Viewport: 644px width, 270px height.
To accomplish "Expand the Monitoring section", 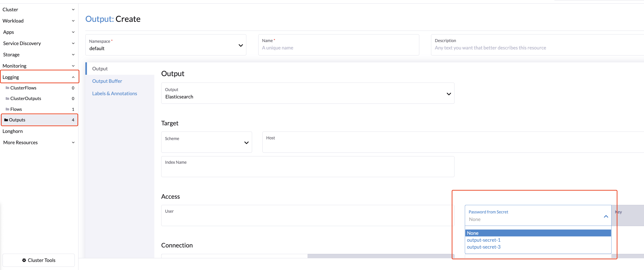I will [x=73, y=66].
